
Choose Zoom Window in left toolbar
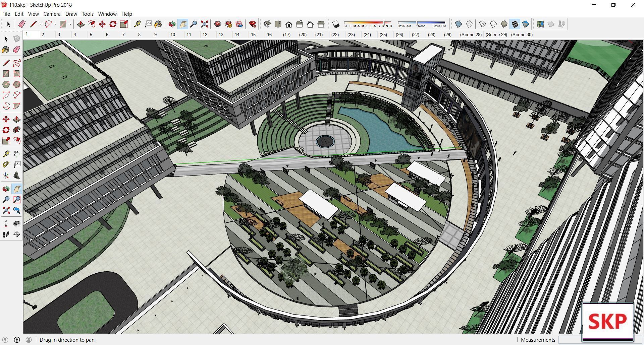[16, 200]
